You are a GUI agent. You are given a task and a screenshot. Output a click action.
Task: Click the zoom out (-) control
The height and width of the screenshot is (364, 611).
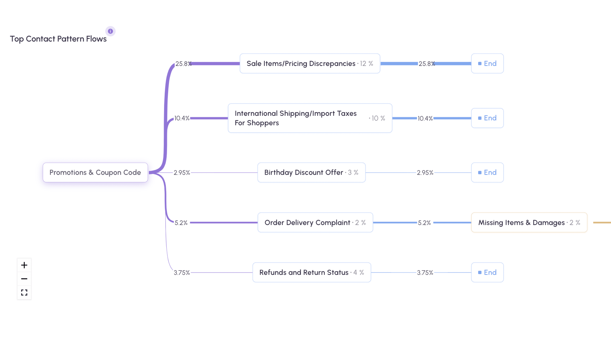coord(24,278)
